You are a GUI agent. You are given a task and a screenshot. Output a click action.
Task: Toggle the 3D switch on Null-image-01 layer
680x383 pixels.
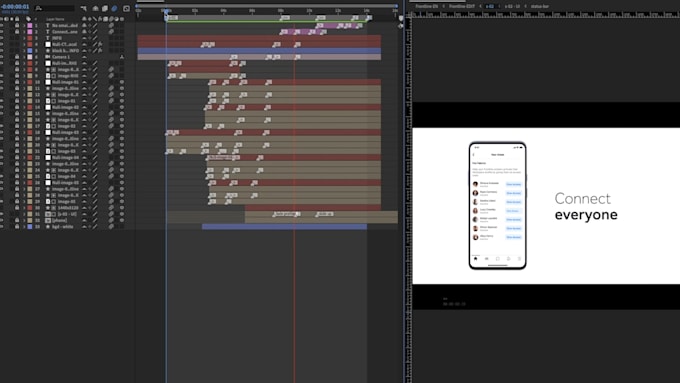pos(122,82)
